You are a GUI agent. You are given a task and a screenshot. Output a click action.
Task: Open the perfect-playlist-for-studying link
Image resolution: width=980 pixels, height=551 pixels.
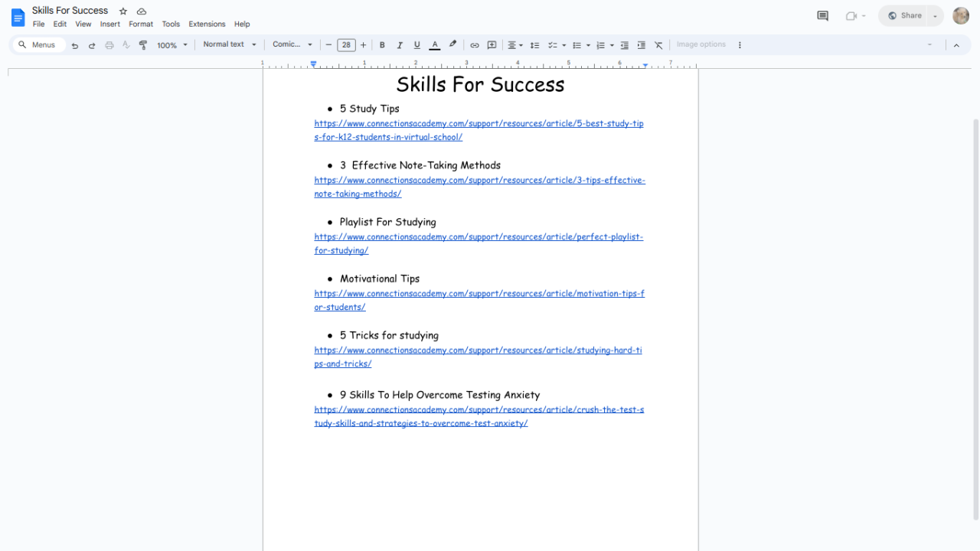[478, 237]
